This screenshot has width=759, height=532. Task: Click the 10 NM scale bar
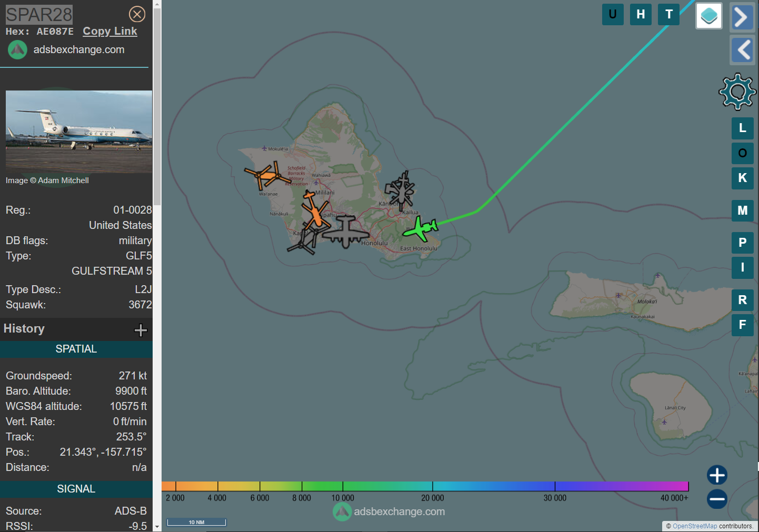point(196,522)
